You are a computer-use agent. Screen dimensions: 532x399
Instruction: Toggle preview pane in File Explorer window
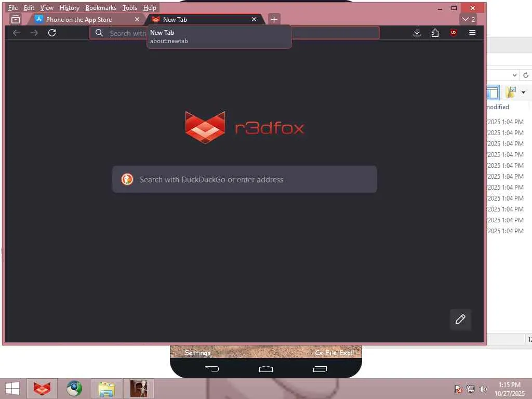tap(494, 92)
